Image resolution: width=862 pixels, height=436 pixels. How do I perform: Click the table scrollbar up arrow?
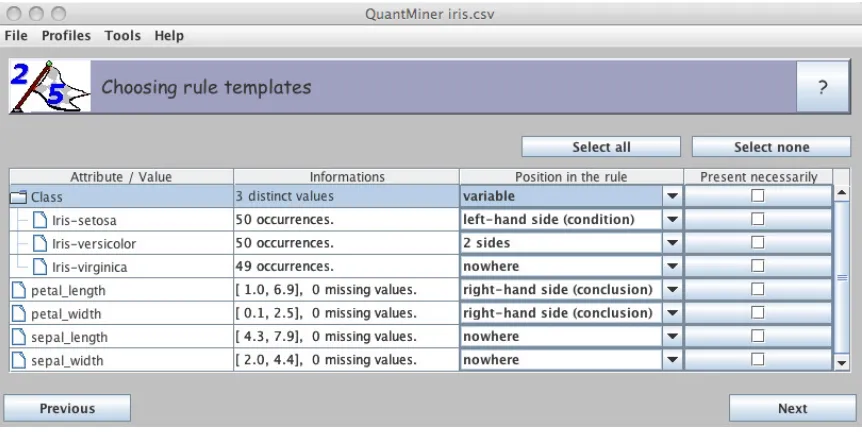pos(842,193)
